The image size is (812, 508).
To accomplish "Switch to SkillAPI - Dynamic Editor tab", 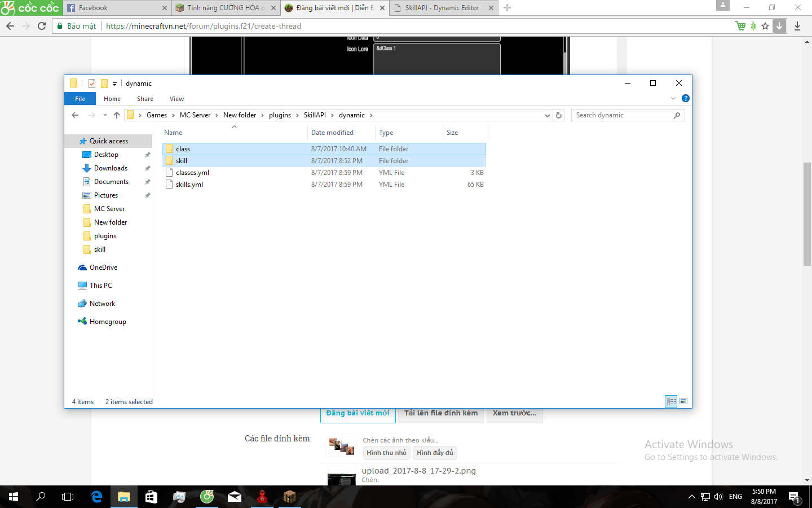I will 443,8.
